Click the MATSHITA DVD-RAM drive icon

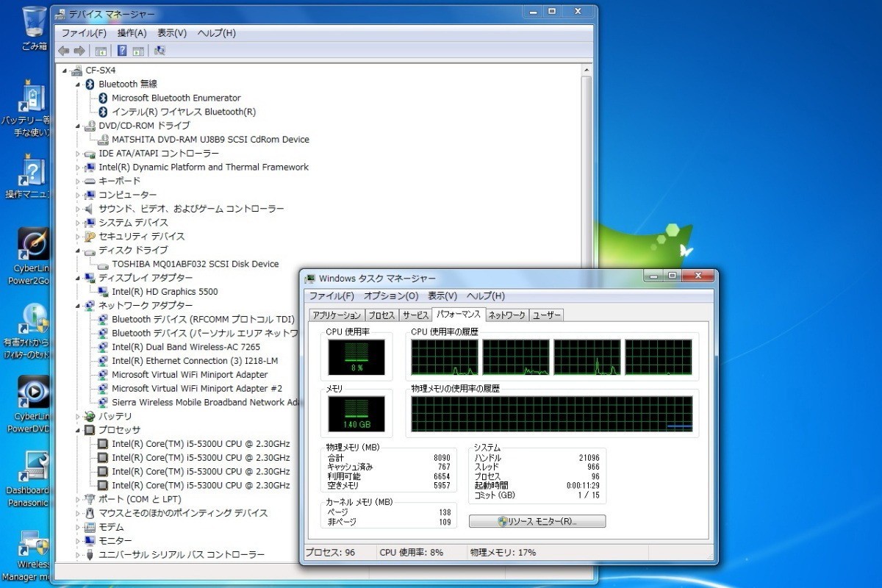(104, 139)
